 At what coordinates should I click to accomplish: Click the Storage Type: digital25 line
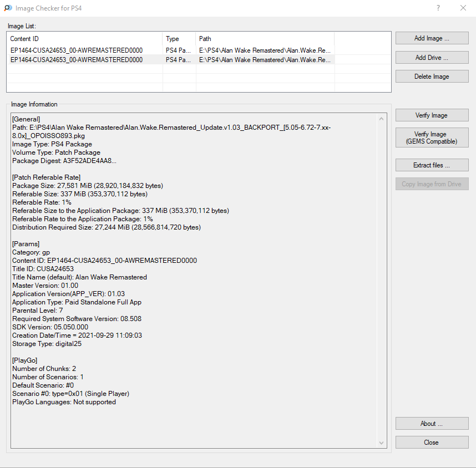click(47, 344)
